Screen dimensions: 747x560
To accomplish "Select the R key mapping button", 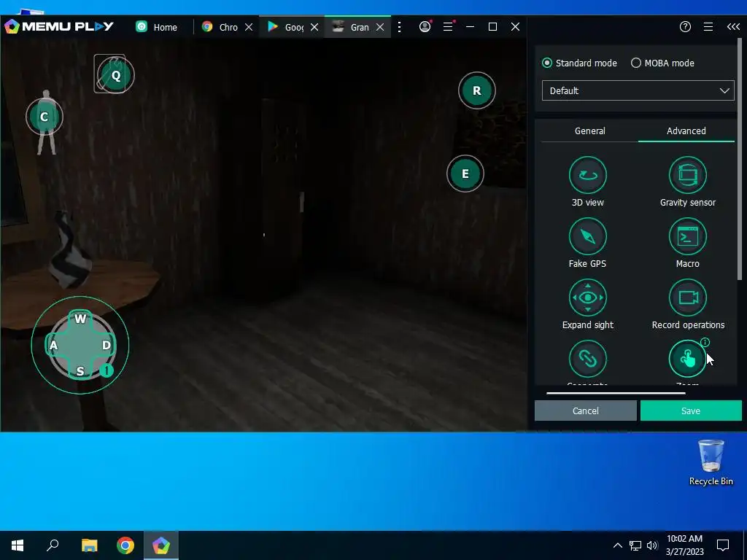I will pyautogui.click(x=477, y=90).
